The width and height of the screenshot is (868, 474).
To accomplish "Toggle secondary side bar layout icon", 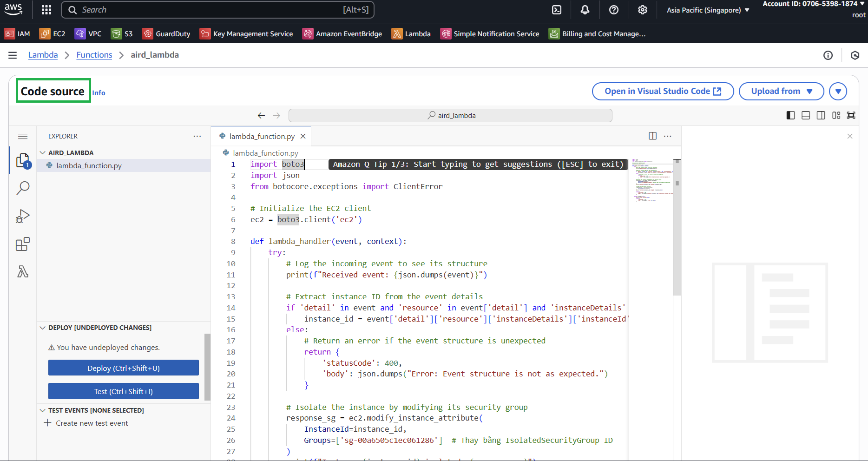I will (821, 115).
